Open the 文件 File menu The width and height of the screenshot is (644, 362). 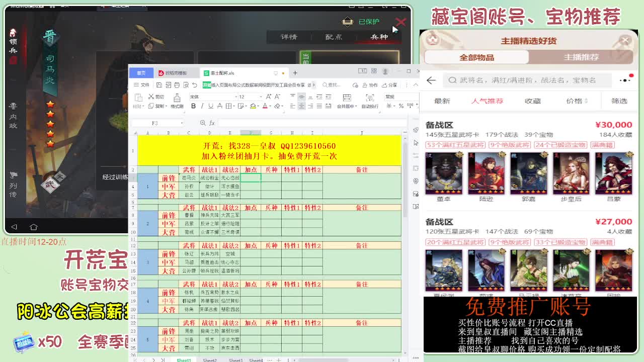click(x=141, y=85)
